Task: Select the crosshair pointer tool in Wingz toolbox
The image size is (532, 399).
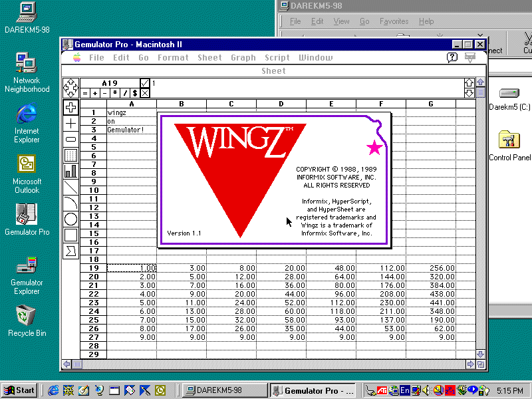Action: [70, 108]
